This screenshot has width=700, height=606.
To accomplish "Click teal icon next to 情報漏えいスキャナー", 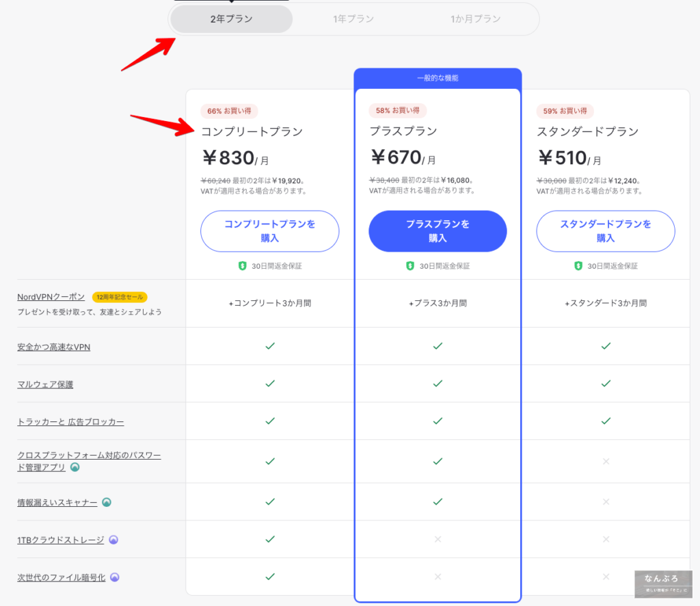I will click(107, 502).
